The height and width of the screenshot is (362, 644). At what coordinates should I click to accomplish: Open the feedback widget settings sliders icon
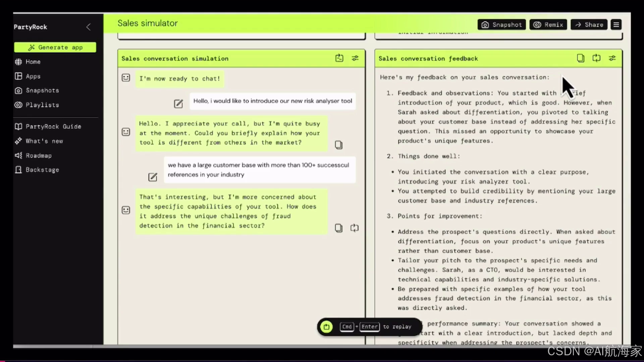(612, 58)
